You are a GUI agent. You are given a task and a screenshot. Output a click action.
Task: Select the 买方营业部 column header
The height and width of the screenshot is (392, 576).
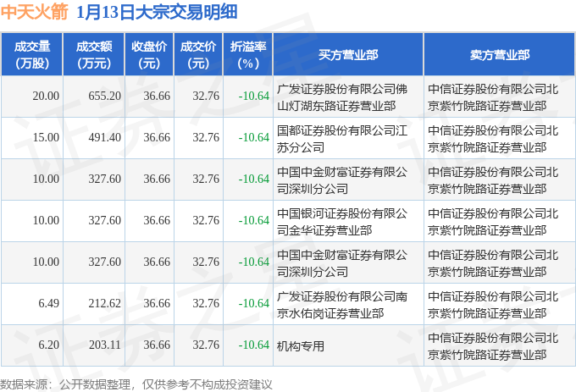coord(348,55)
